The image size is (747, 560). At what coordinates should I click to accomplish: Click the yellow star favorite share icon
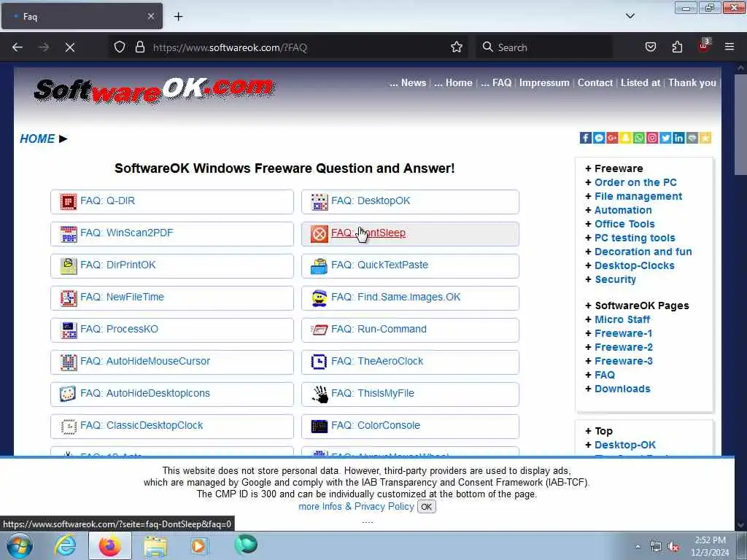coord(705,138)
